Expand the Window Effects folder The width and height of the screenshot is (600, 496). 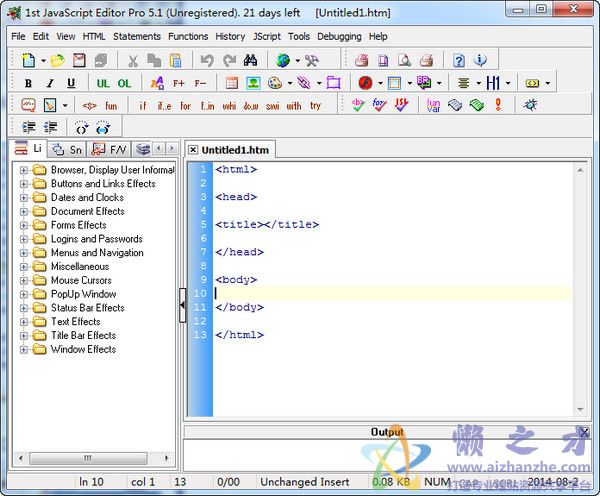click(24, 349)
